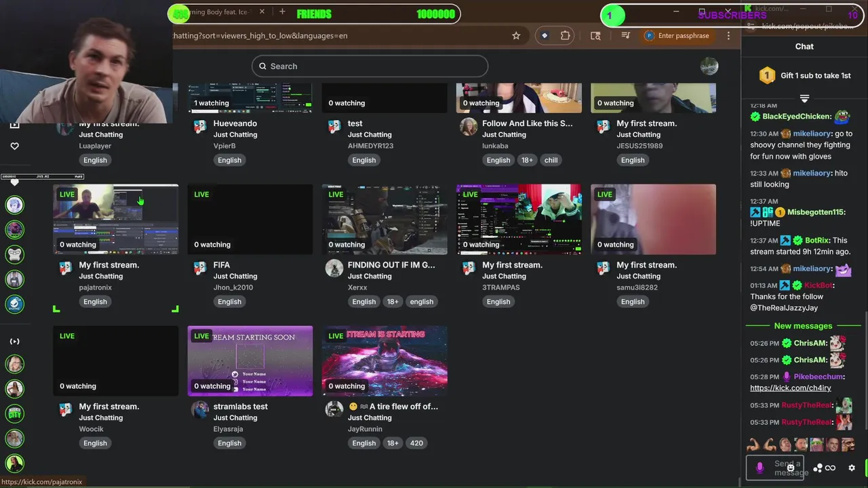868x488 pixels.
Task: Click the infinity icon in chat footer
Action: 830,468
